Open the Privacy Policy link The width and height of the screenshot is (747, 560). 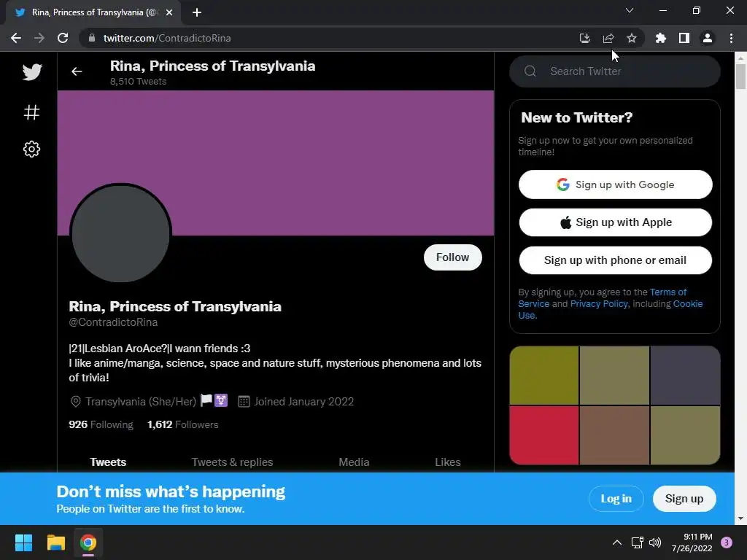pos(599,304)
